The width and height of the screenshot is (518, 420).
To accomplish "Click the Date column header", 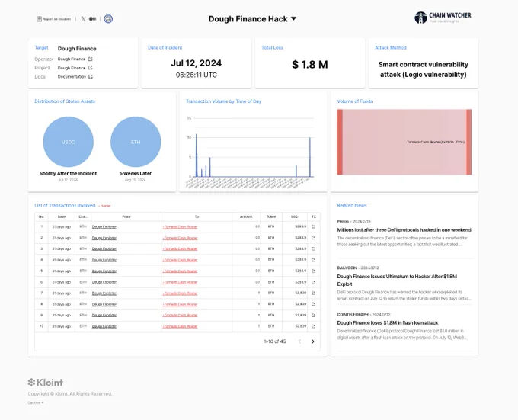I will click(62, 216).
